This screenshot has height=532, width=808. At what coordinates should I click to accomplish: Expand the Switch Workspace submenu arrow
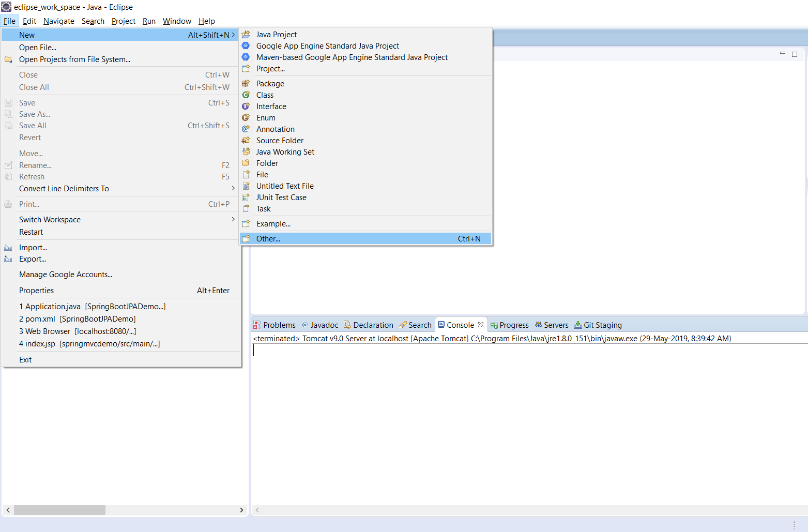(233, 220)
